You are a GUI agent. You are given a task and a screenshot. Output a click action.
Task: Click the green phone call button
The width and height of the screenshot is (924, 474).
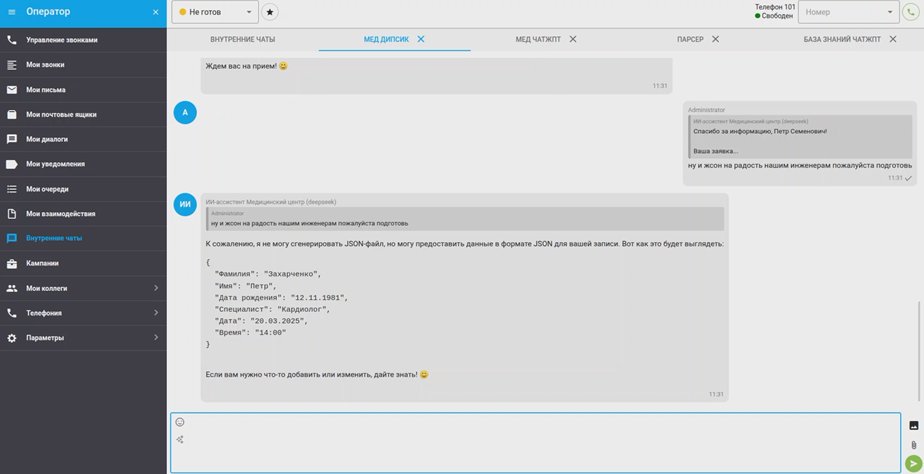click(911, 13)
